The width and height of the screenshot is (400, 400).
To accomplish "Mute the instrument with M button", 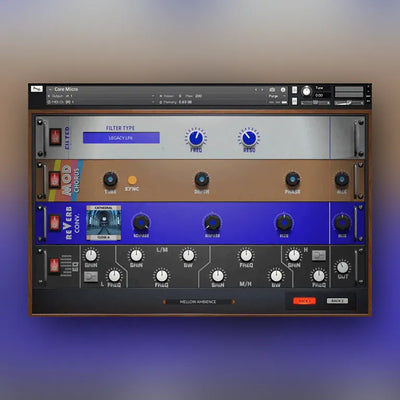I will click(294, 101).
